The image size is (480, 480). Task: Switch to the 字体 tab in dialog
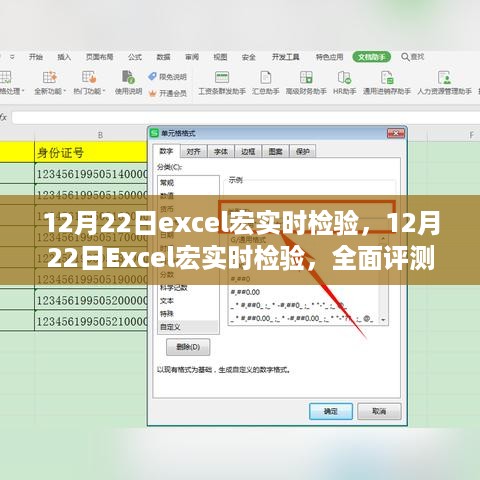[221, 152]
